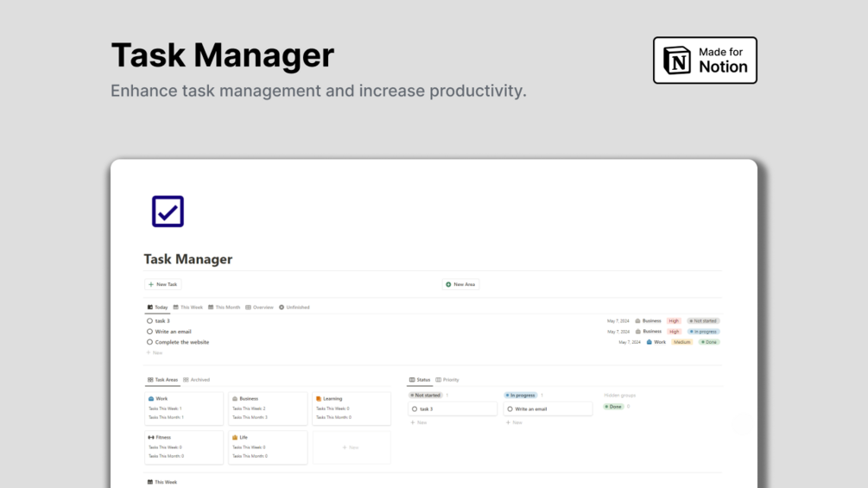868x488 pixels.
Task: Open the High priority tag on task 3
Action: tap(674, 321)
